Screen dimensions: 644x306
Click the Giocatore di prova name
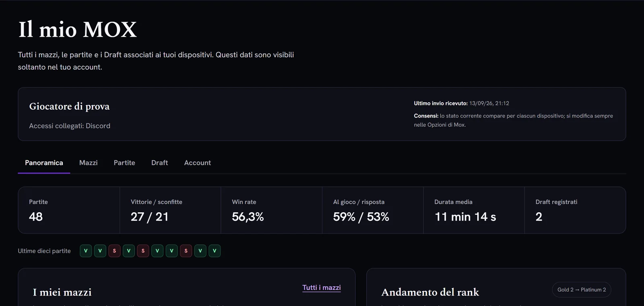(x=69, y=106)
